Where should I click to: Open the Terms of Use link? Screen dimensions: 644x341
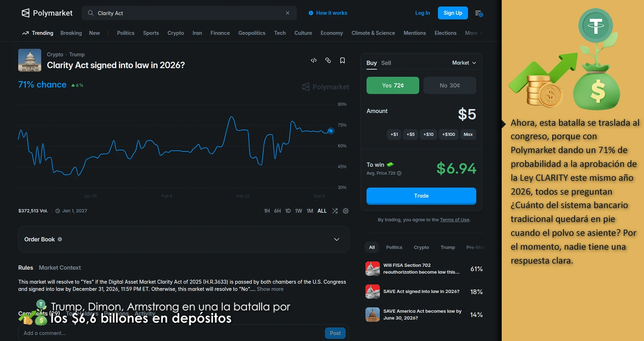pyautogui.click(x=454, y=220)
